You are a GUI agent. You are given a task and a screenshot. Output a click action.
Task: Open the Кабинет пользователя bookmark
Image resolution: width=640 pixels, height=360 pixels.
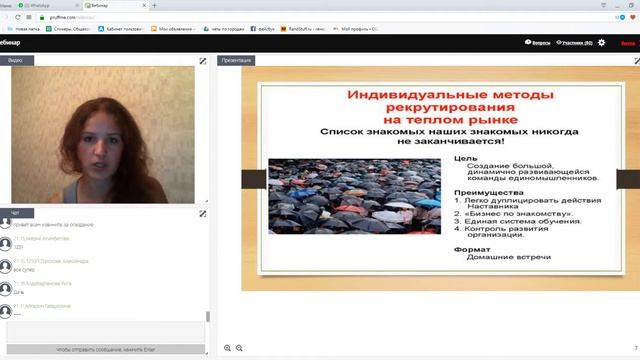pyautogui.click(x=121, y=29)
